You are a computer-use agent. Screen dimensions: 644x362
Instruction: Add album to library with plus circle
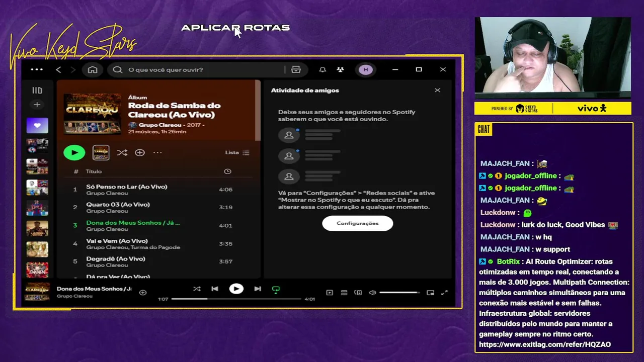140,152
